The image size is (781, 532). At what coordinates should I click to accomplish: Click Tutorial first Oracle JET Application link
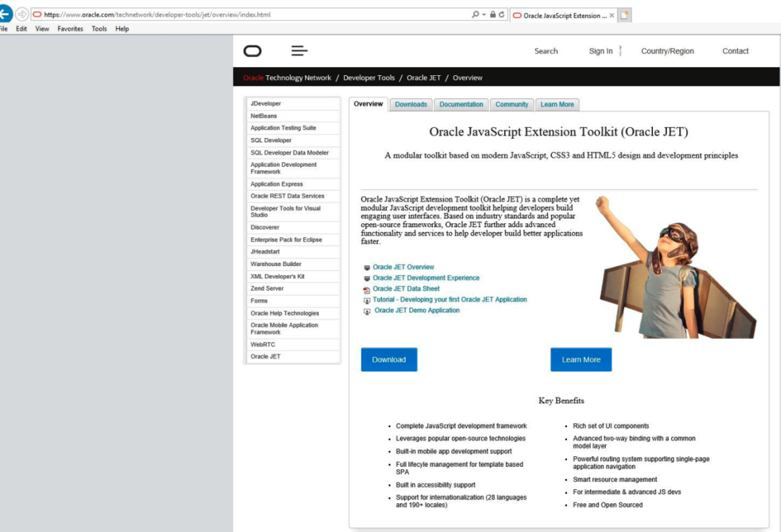449,299
